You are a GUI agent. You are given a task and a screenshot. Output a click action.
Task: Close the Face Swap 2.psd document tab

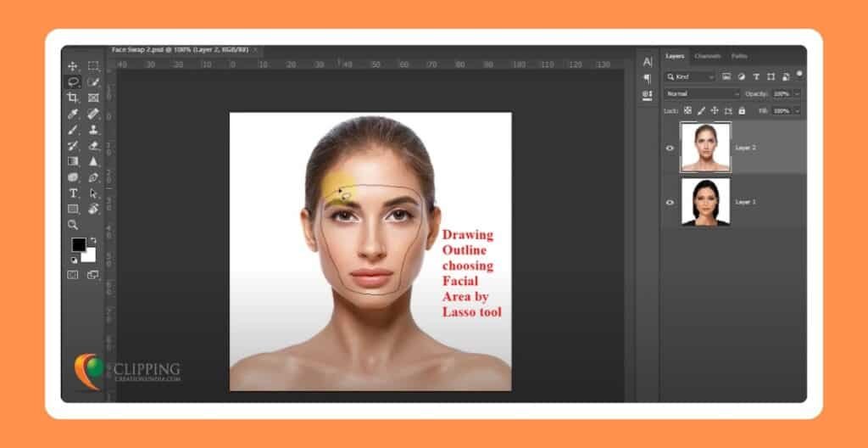point(255,50)
